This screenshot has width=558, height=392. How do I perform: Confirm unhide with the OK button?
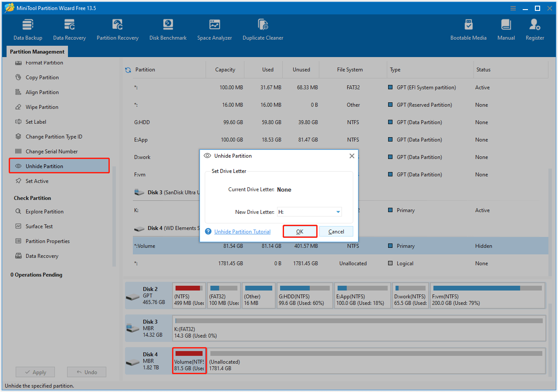click(x=300, y=231)
